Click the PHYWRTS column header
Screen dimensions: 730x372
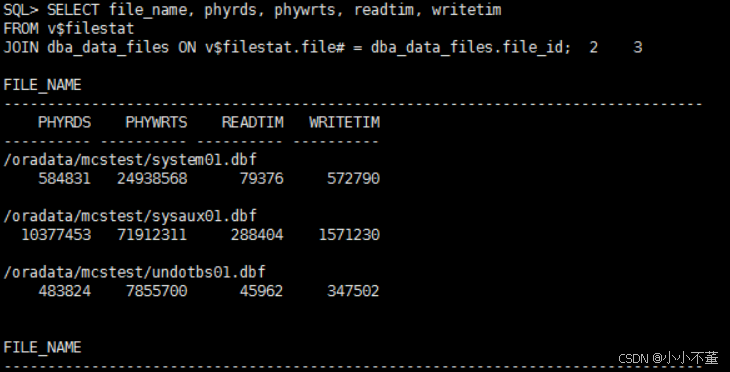(x=156, y=122)
